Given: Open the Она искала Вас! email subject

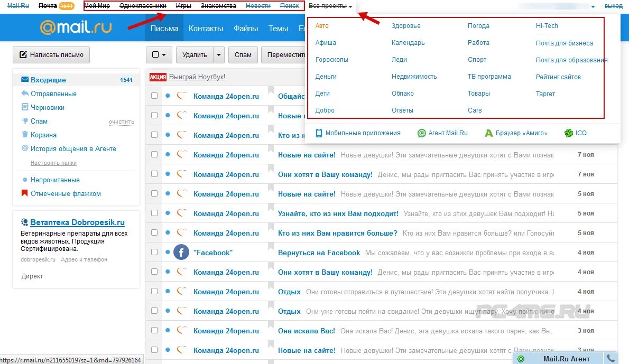Looking at the screenshot, I should pyautogui.click(x=307, y=331).
